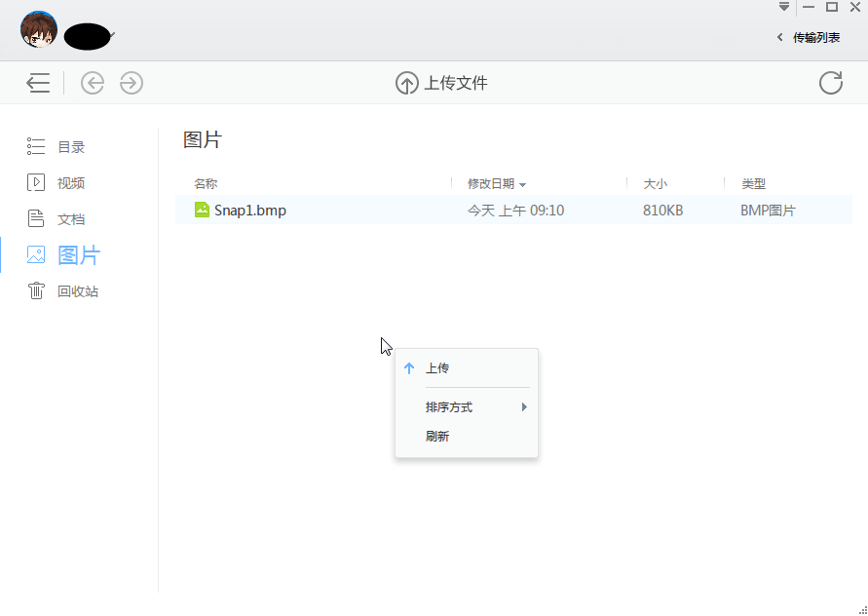The height and width of the screenshot is (616, 868).
Task: Select the Snap1.bmp file row
Action: (390, 210)
